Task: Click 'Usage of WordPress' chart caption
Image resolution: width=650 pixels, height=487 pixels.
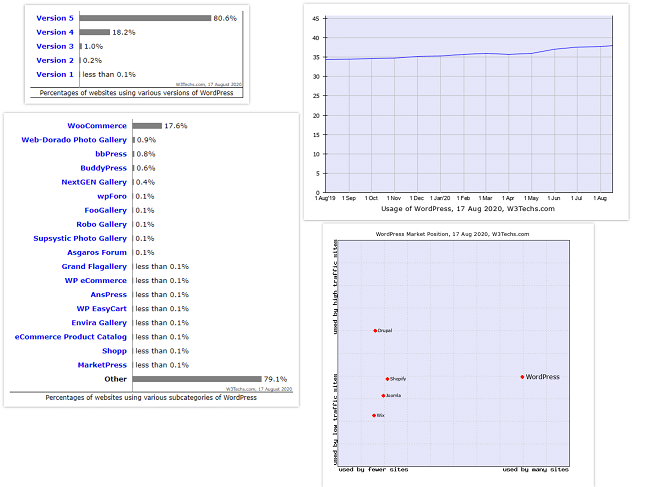Action: pyautogui.click(x=468, y=209)
